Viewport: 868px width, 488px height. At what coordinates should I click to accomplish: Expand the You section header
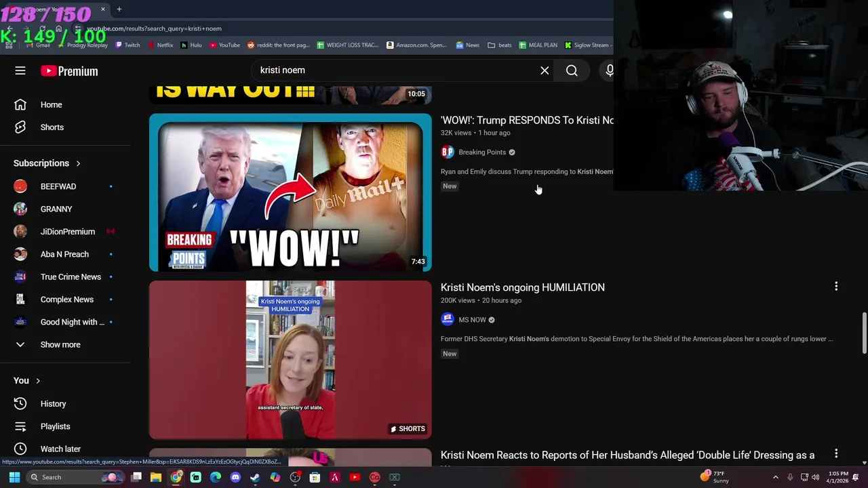[x=27, y=381]
